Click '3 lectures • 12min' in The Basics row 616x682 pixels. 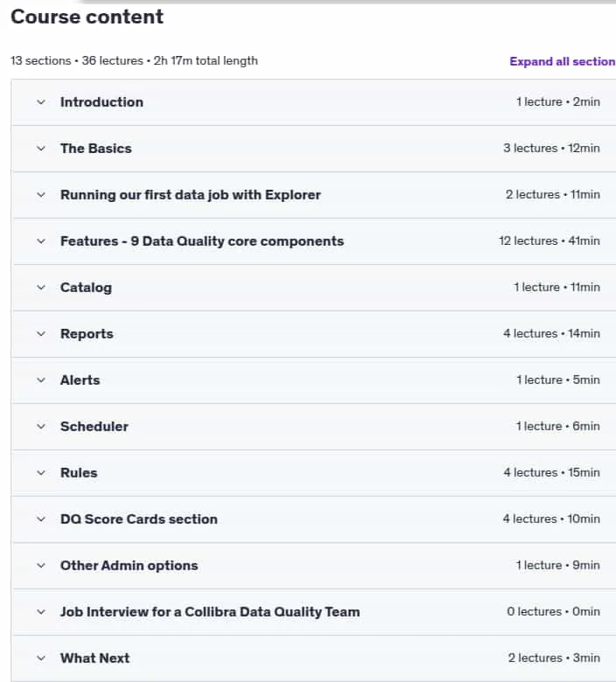pos(551,149)
